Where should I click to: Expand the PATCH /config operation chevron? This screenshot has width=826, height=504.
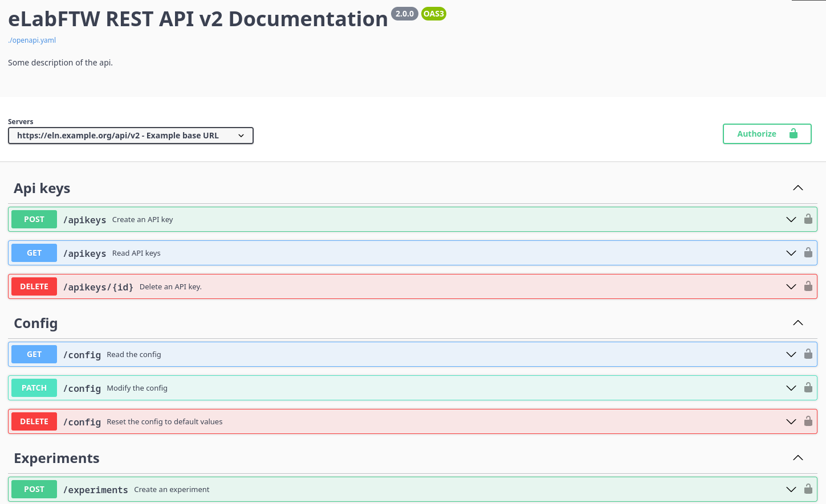click(791, 388)
